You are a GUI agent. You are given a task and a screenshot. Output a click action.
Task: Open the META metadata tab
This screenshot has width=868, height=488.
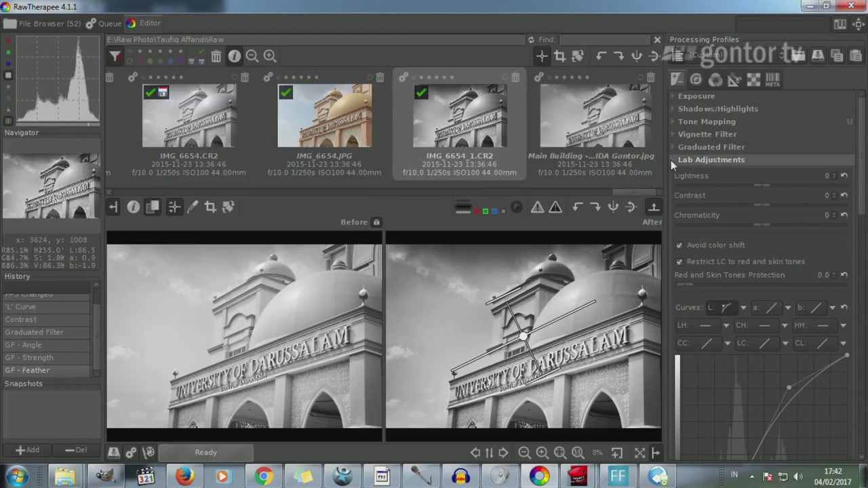tap(772, 80)
